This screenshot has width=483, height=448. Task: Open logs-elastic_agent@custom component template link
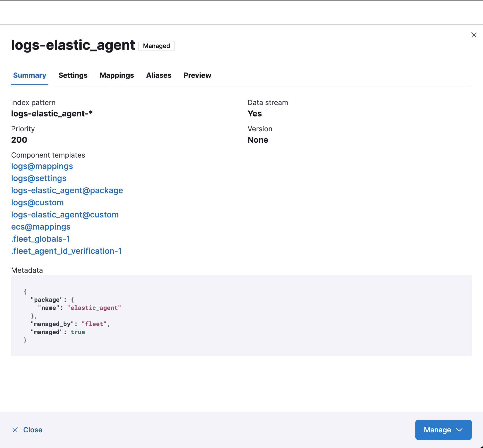[65, 215]
